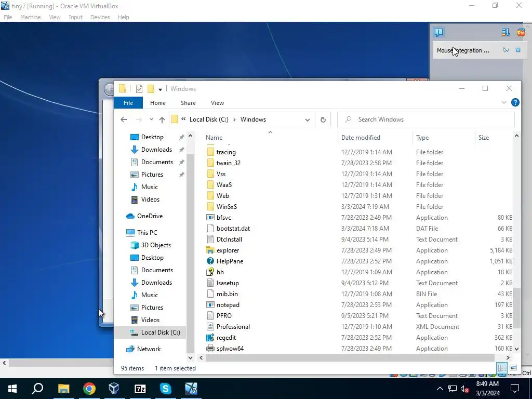Open the Action Center notifications
Image resolution: width=532 pixels, height=399 pixels.
(x=515, y=389)
